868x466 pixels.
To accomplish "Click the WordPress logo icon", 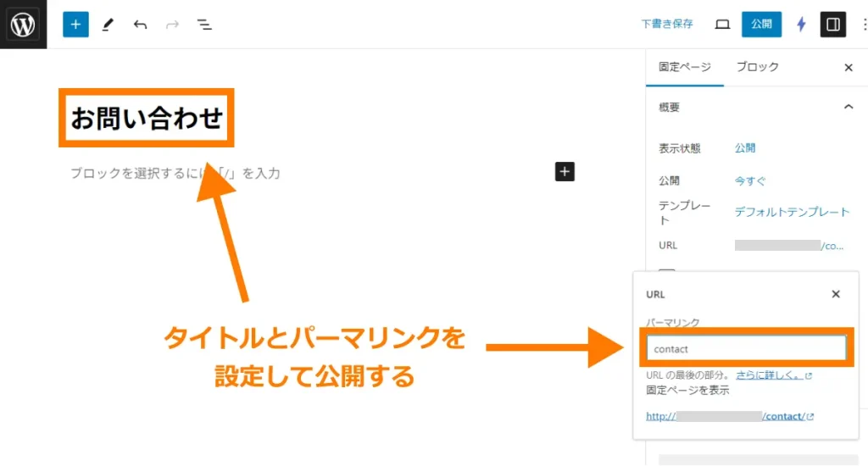I will (x=23, y=25).
